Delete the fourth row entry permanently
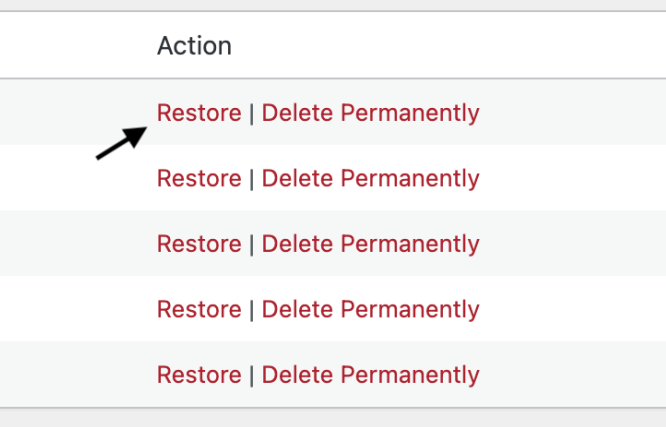This screenshot has height=427, width=666. tap(370, 310)
